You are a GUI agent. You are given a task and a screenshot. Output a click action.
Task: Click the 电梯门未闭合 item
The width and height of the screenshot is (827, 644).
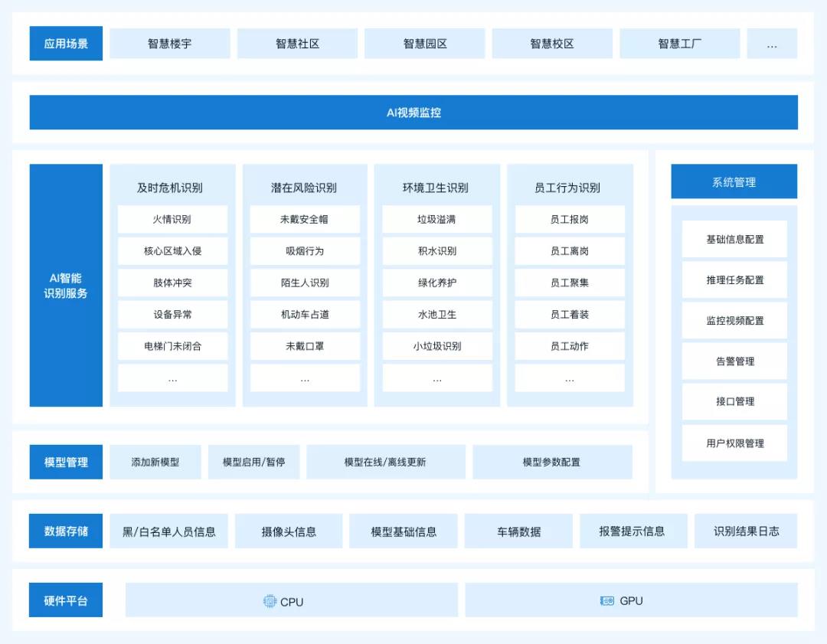[172, 346]
